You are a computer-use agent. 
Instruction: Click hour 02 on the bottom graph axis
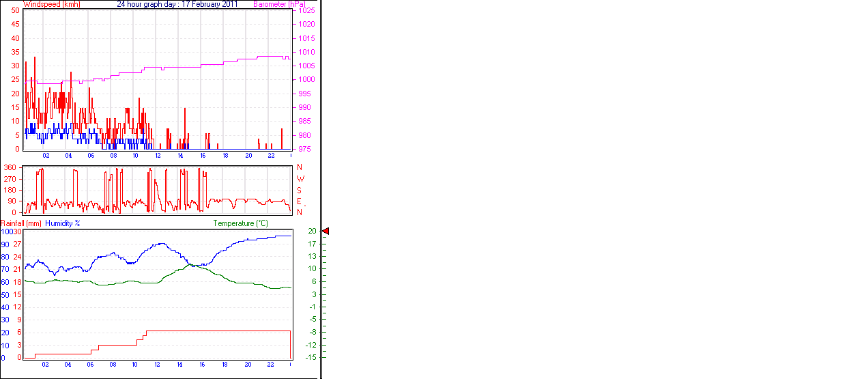[x=46, y=365]
